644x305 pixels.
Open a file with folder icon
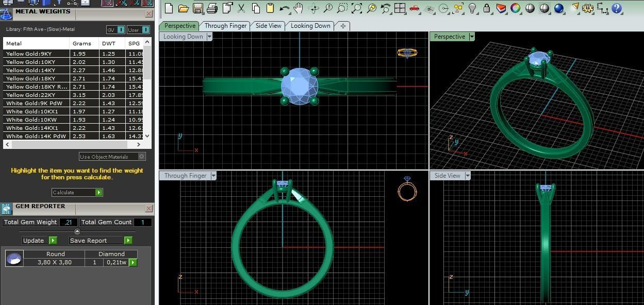(x=183, y=8)
